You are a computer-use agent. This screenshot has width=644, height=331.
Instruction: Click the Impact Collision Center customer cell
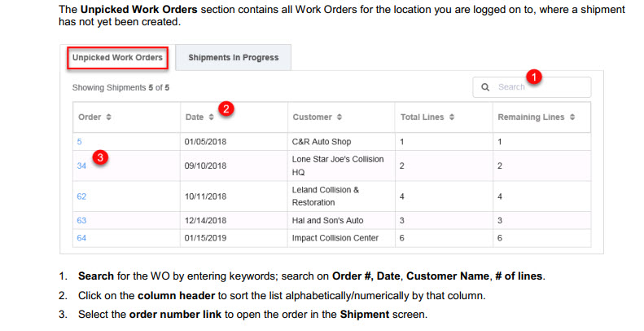[x=335, y=237]
